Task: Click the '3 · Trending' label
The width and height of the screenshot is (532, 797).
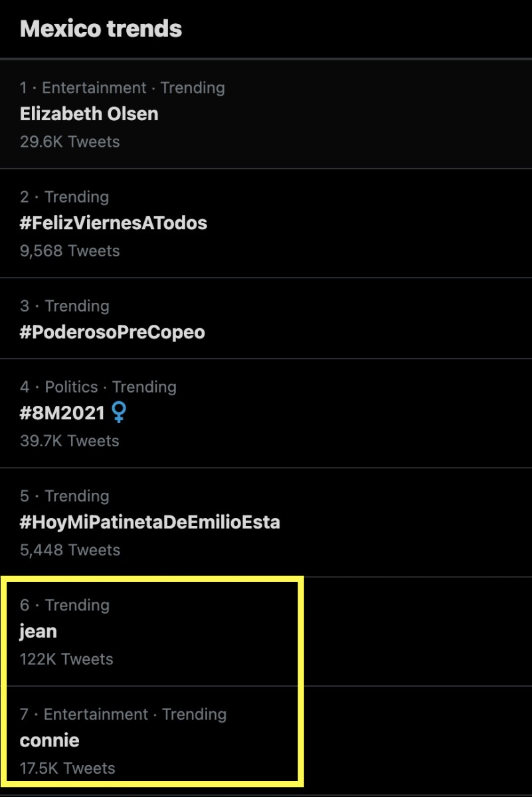Action: [64, 306]
